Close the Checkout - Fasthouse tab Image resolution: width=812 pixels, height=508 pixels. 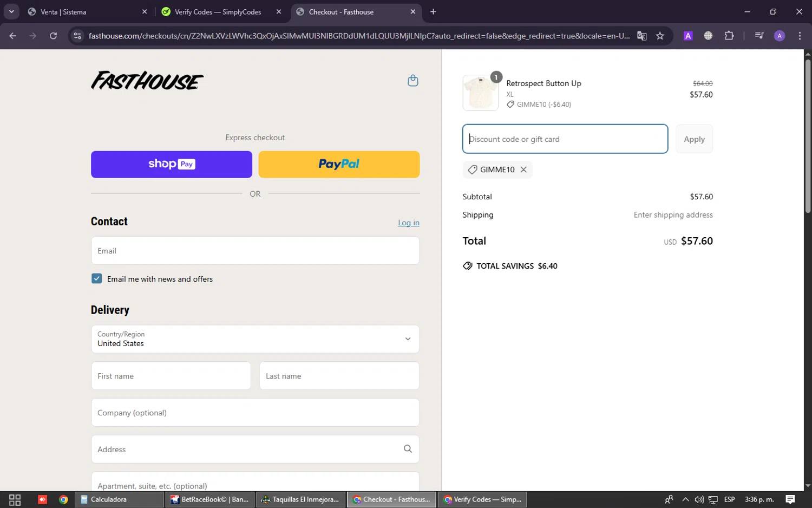(413, 11)
